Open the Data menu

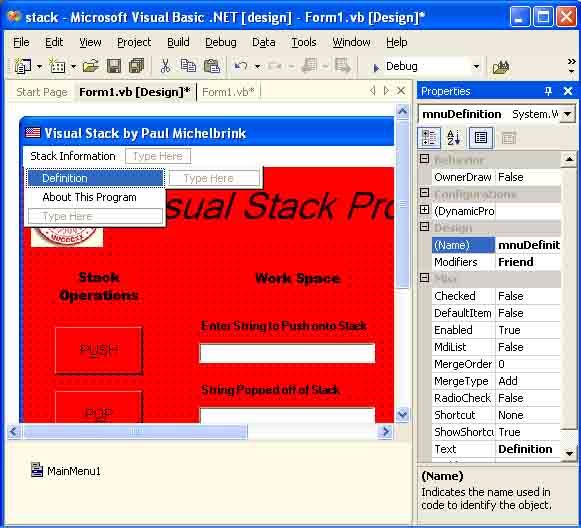click(x=263, y=42)
